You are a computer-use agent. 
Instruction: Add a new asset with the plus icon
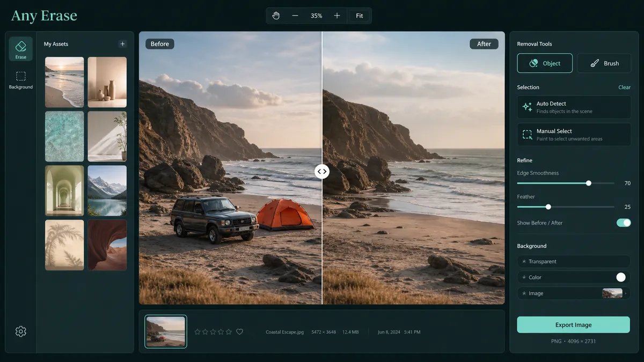point(122,44)
